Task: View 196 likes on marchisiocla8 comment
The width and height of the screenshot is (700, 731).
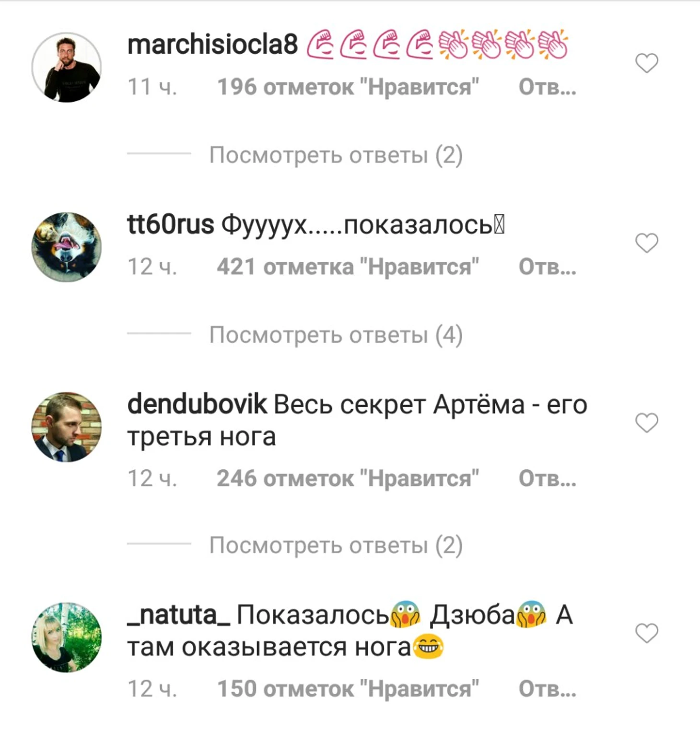Action: tap(348, 87)
